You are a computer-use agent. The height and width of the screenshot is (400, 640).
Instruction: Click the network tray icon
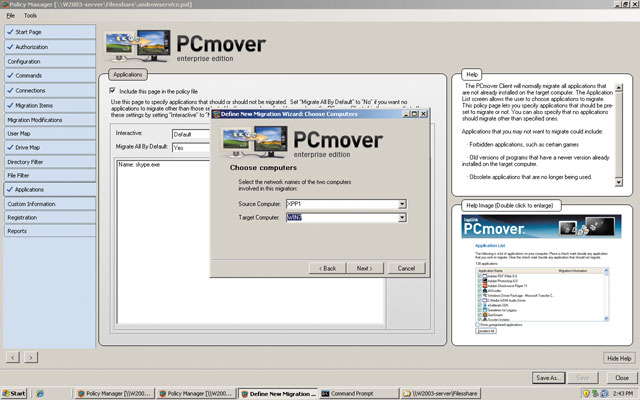coord(595,393)
